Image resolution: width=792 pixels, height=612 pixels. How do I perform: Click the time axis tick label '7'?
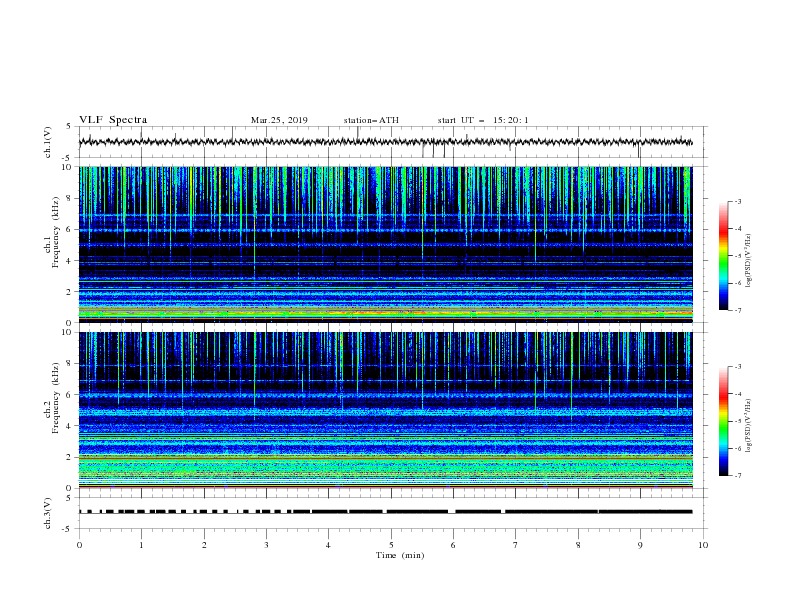(x=516, y=545)
